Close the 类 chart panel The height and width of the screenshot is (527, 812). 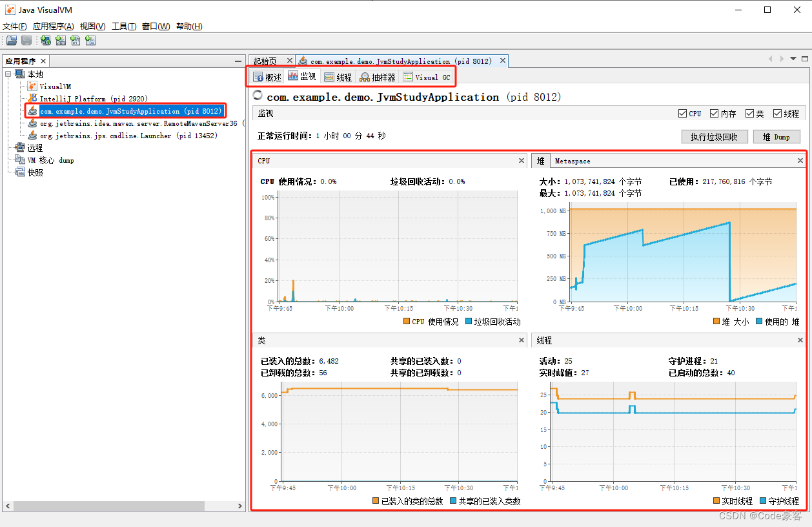pos(522,340)
